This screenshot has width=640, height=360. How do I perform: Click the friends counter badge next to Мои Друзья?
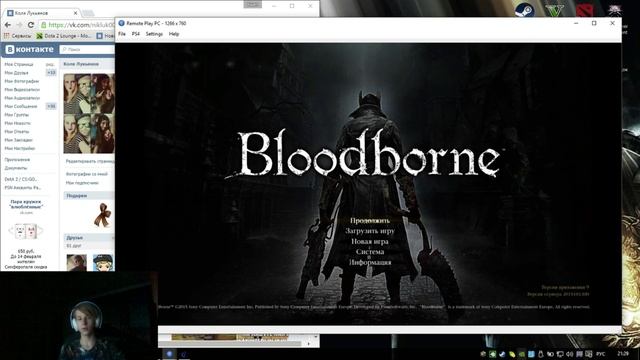click(51, 73)
